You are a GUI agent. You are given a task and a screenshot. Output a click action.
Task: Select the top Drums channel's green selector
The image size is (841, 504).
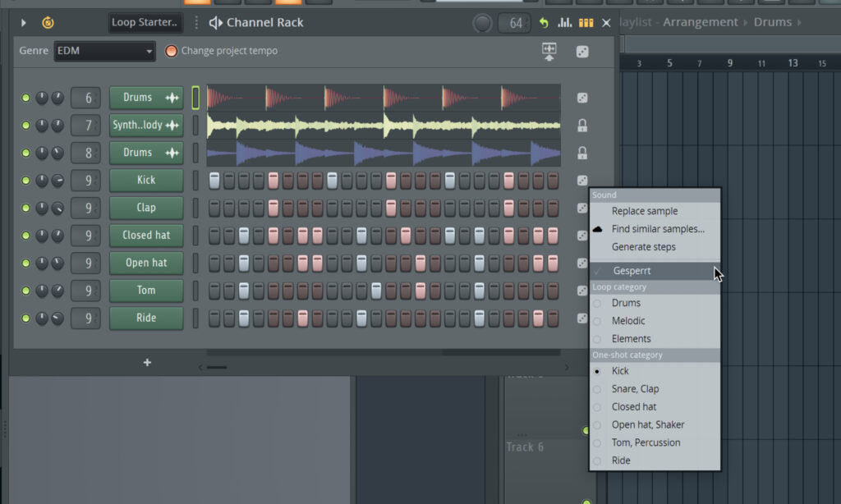195,98
